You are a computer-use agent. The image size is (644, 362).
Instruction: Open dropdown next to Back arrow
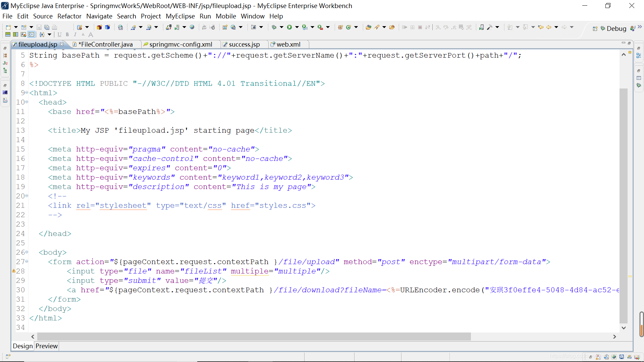[x=556, y=27]
